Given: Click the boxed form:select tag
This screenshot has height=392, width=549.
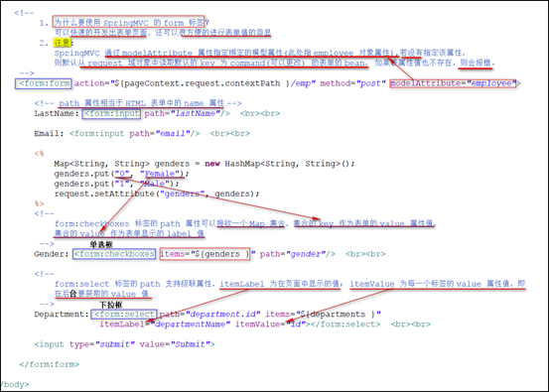Looking at the screenshot, I should point(124,315).
